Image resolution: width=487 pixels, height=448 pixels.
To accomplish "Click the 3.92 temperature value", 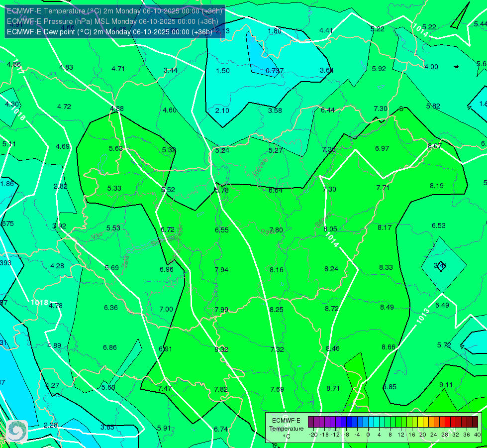I will pos(59,226).
